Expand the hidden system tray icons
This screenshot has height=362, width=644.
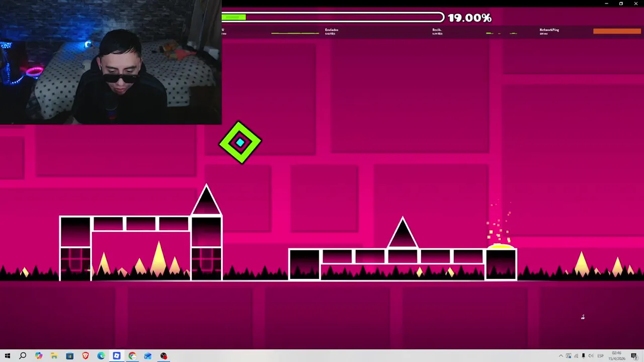tap(561, 356)
